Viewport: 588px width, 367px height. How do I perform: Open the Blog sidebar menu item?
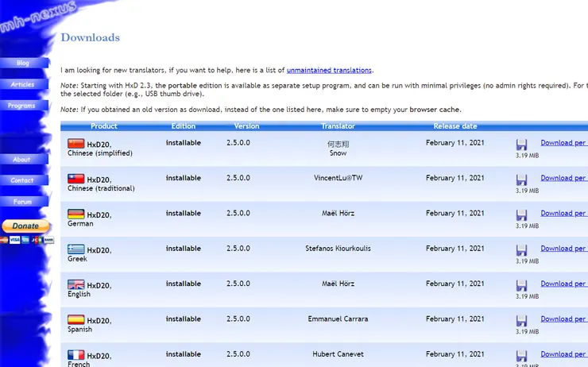pos(24,63)
